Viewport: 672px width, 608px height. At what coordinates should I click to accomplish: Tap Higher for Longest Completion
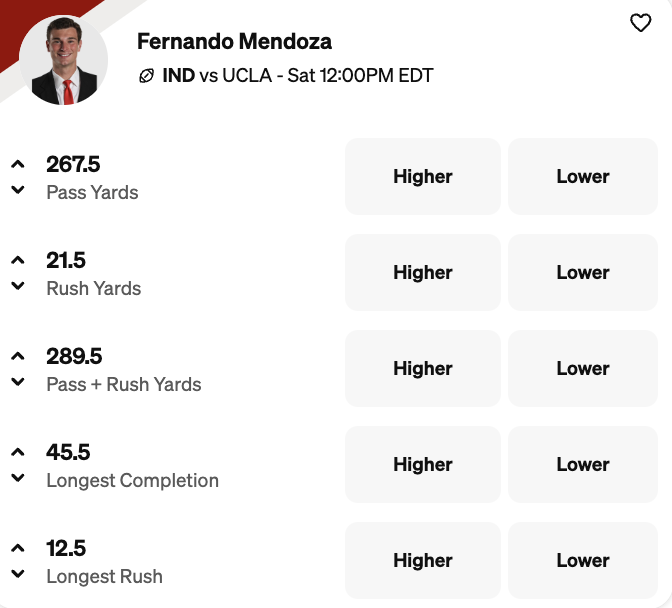[x=422, y=465]
